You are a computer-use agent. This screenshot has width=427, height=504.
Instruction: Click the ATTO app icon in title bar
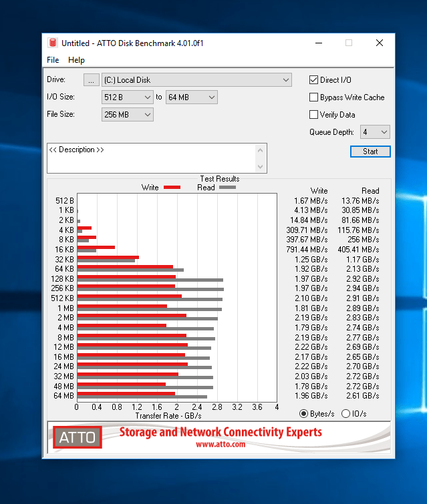(53, 43)
